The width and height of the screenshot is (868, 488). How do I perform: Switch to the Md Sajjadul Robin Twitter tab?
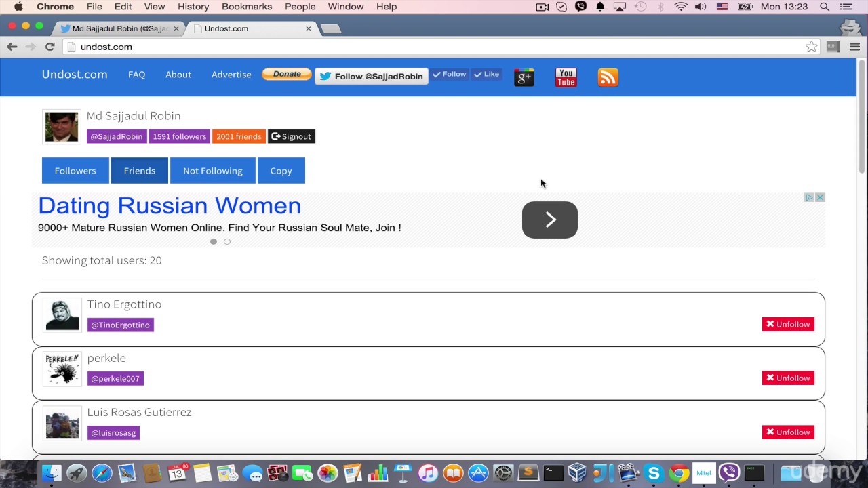point(119,28)
